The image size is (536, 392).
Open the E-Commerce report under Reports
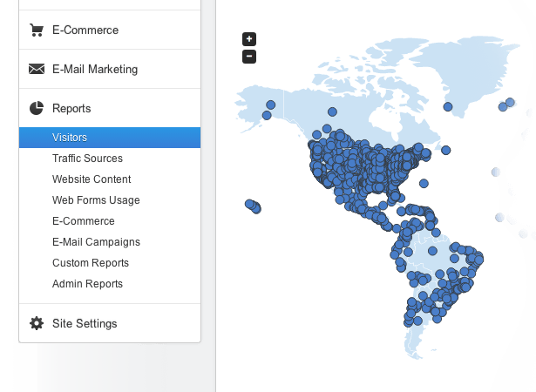click(84, 221)
